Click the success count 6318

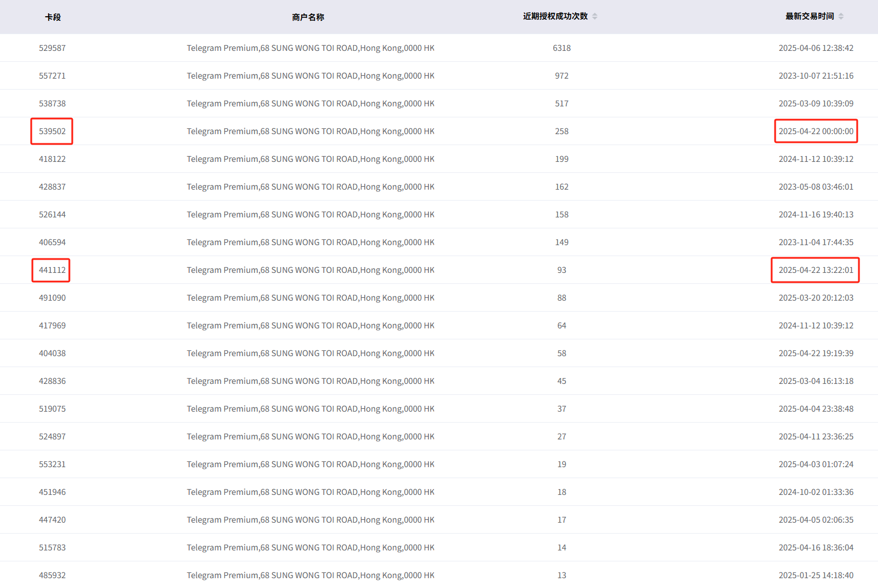click(562, 48)
